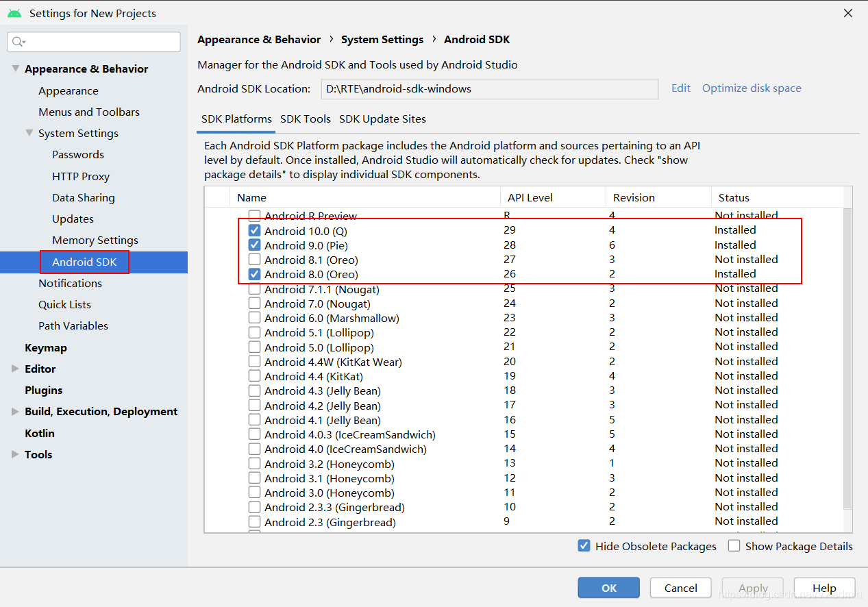Click the Android Studio logo in title bar
Screen dimensions: 868x607
[x=14, y=13]
